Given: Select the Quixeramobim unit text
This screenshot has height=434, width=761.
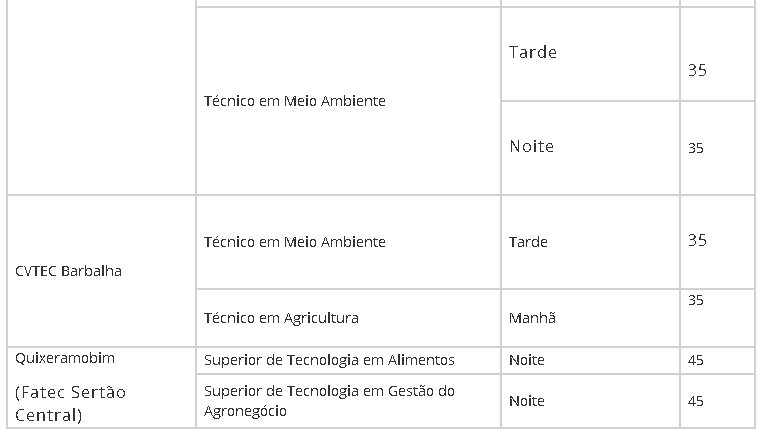Looking at the screenshot, I should click(65, 358).
